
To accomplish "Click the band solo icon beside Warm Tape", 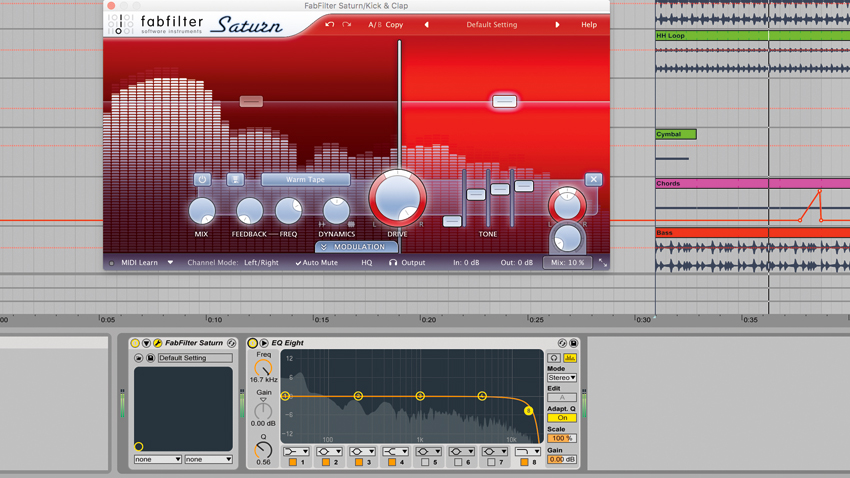I will (x=235, y=179).
